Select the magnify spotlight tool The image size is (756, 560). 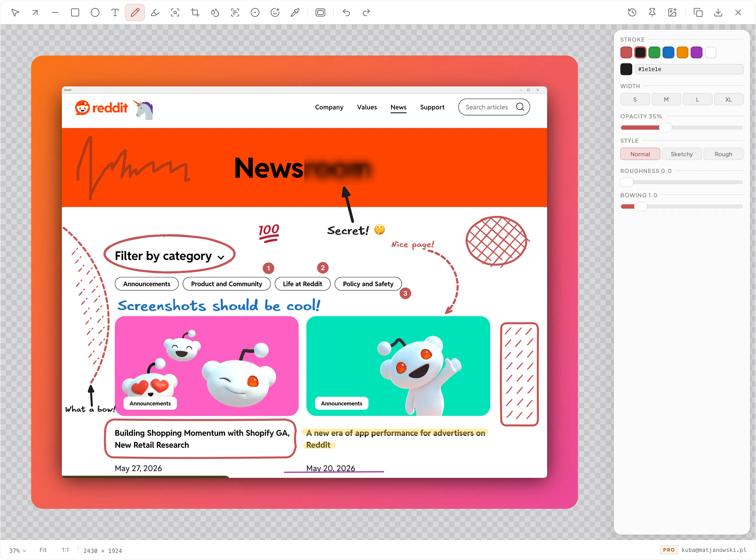(175, 12)
